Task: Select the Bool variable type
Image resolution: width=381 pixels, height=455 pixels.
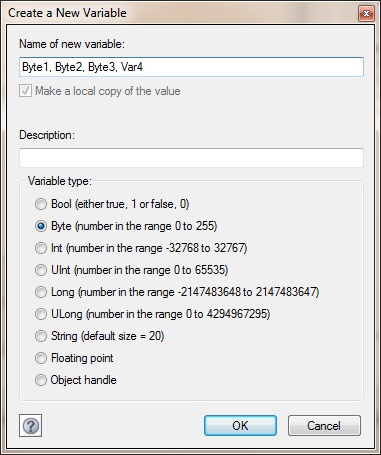Action: (x=41, y=204)
